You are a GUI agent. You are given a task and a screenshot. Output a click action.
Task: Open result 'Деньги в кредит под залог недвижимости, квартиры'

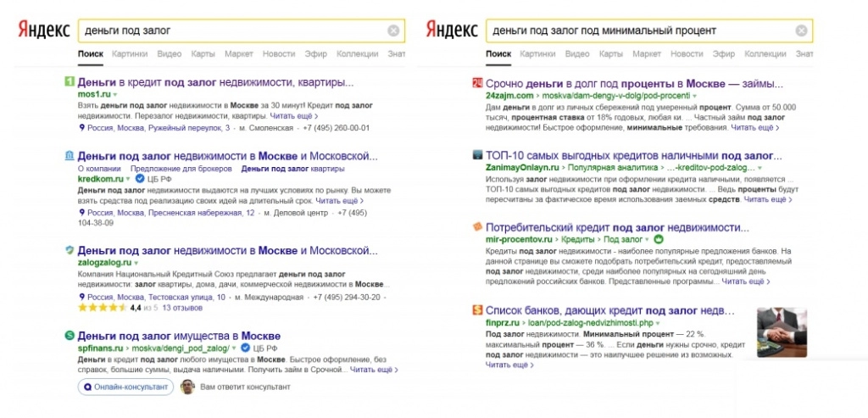[x=215, y=82]
